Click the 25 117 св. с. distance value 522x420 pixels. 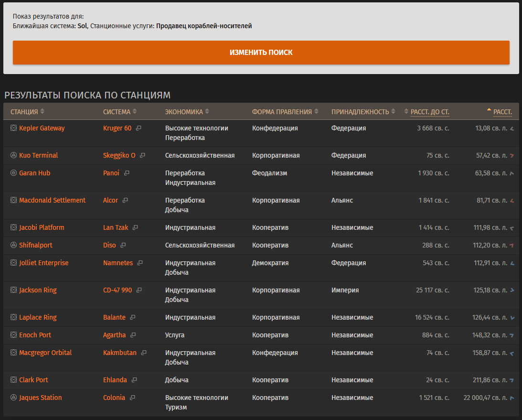[432, 290]
